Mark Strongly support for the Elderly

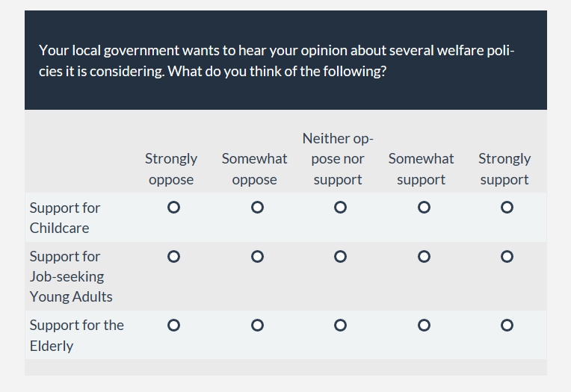click(507, 326)
